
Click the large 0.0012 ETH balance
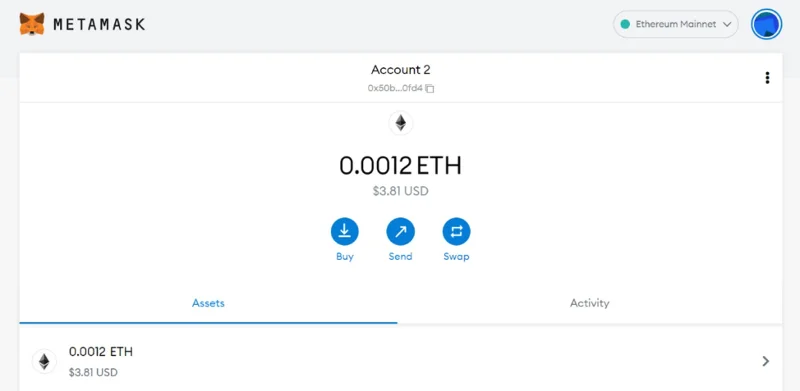click(401, 166)
